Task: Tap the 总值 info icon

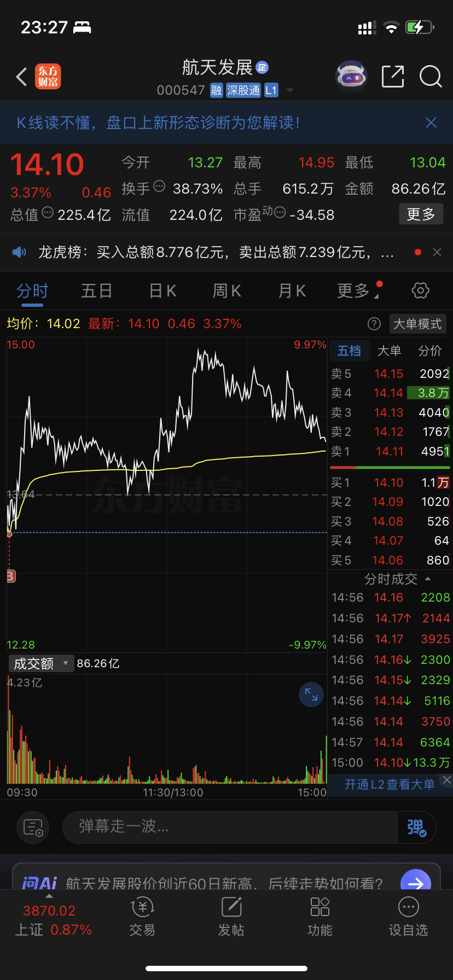Action: pyautogui.click(x=48, y=212)
